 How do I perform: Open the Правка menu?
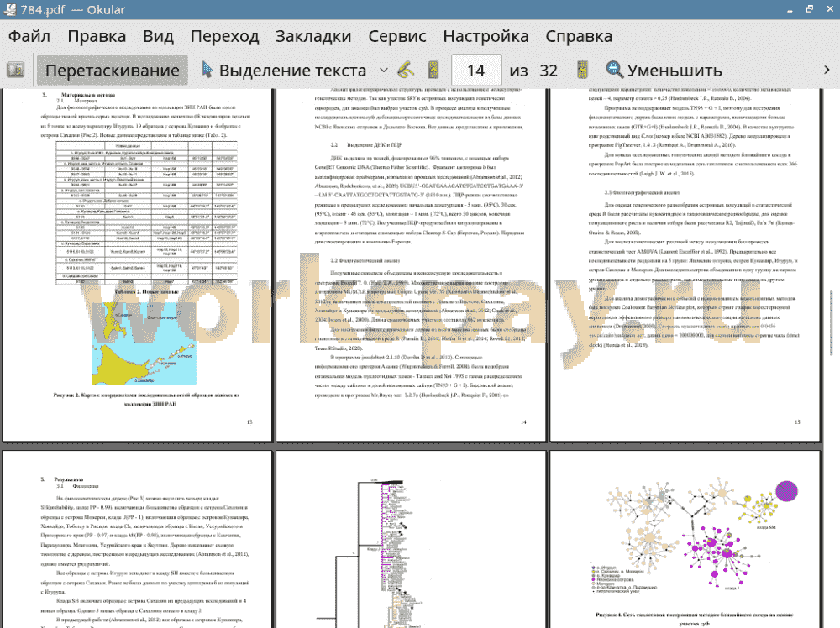point(97,36)
